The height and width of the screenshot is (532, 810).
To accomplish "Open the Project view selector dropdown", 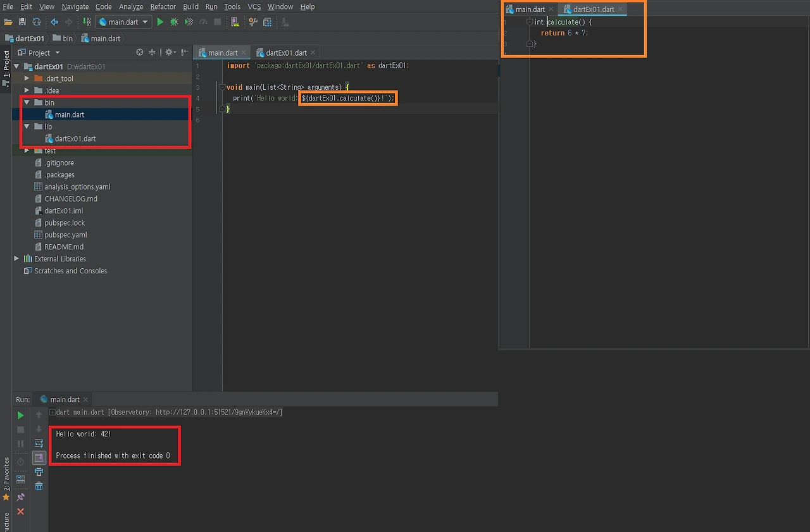I will pyautogui.click(x=39, y=53).
